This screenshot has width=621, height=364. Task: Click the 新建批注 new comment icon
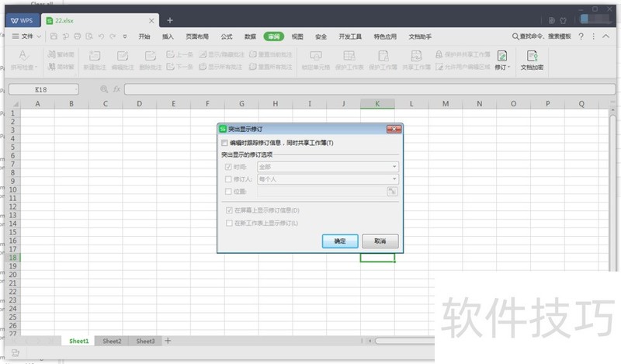click(95, 56)
